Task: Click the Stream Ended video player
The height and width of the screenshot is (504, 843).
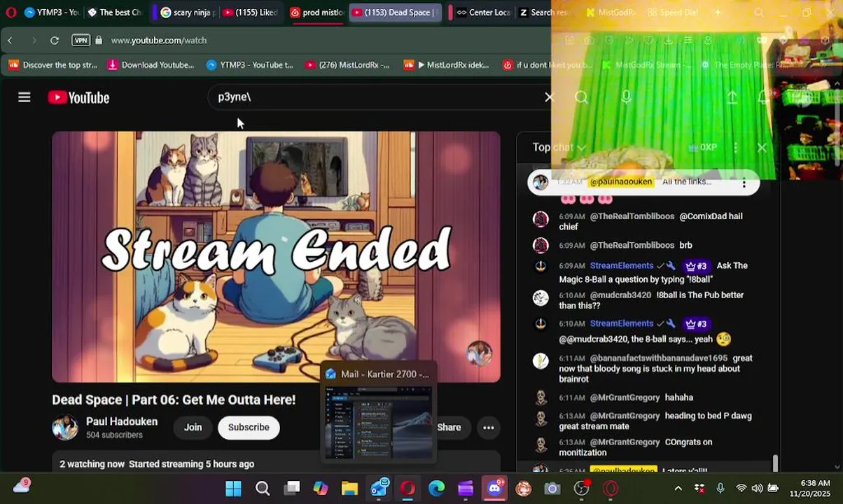Action: tap(277, 256)
